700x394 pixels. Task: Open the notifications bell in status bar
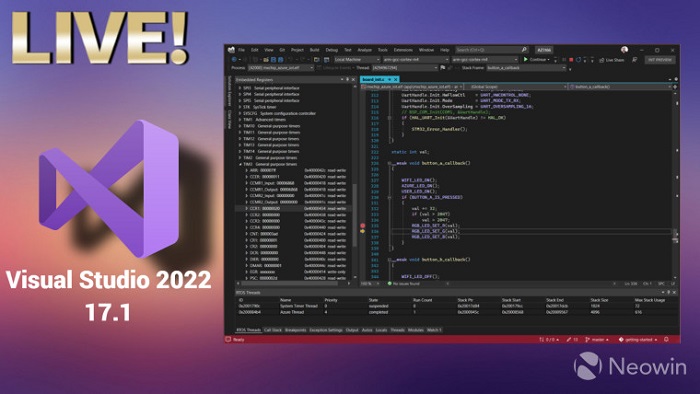point(667,340)
